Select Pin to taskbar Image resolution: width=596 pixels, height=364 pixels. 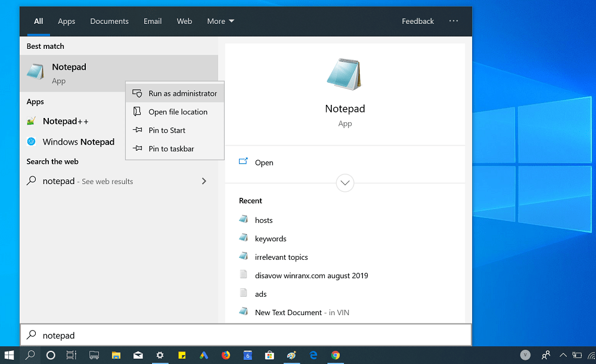[175, 148]
